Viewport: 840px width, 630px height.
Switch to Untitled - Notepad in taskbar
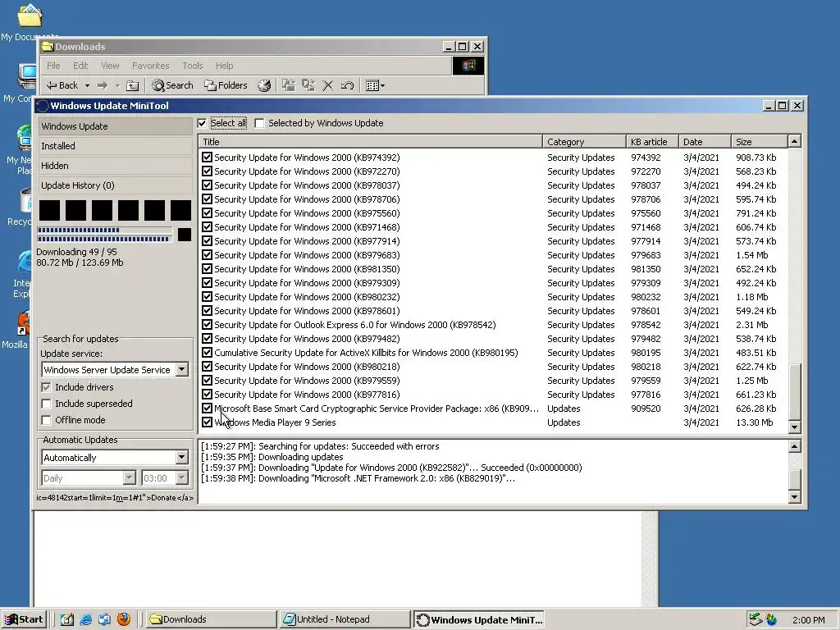[344, 619]
